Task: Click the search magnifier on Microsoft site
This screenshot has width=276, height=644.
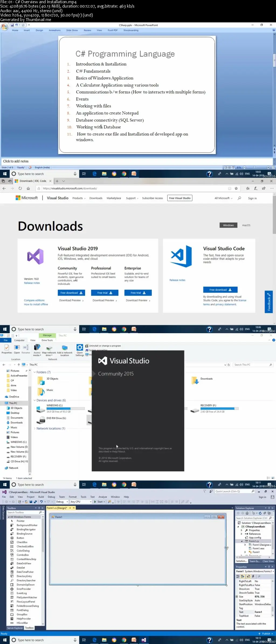Action: coord(239,198)
